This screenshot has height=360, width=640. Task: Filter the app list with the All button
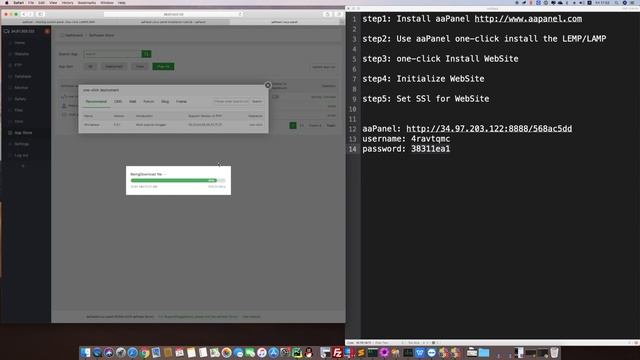pyautogui.click(x=91, y=67)
